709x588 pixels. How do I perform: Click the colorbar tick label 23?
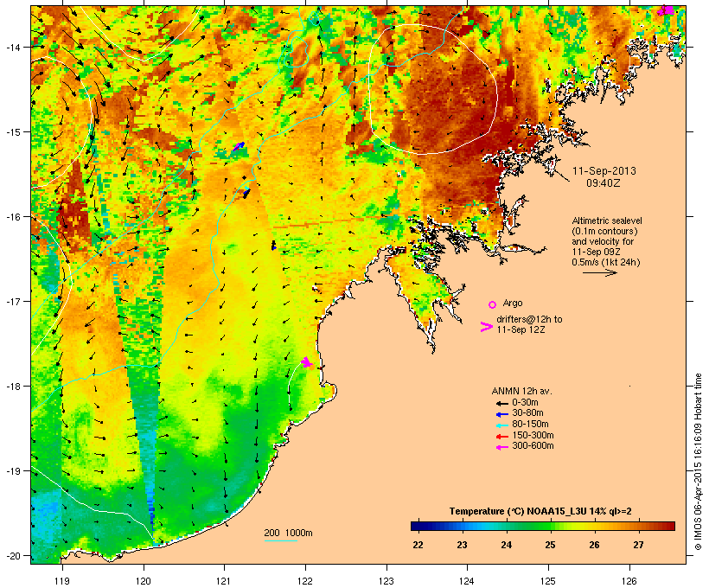(x=462, y=545)
